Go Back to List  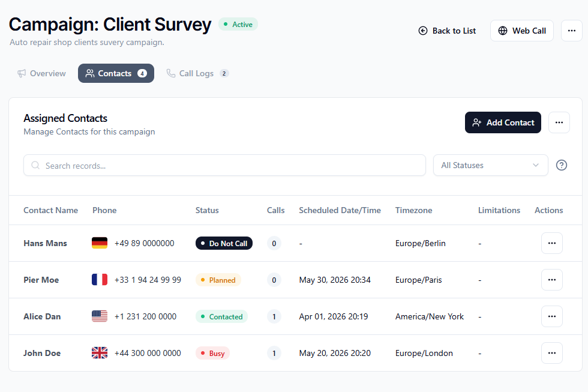[x=447, y=31]
